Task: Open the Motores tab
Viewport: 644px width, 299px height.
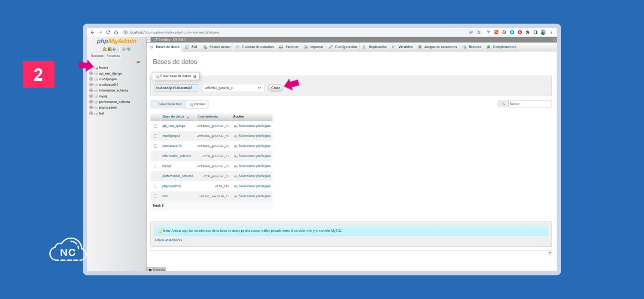Action: (x=472, y=47)
